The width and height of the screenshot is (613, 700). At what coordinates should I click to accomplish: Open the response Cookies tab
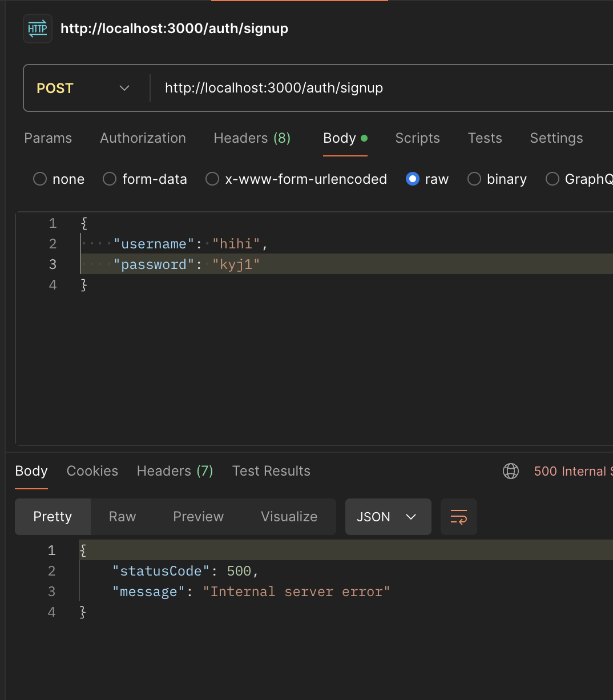click(92, 471)
